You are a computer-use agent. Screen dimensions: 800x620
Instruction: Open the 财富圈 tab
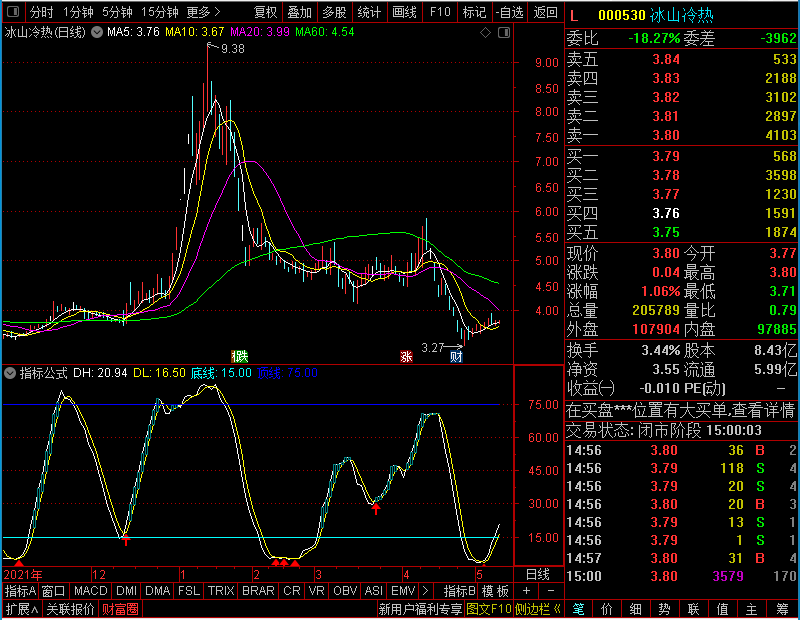click(120, 609)
